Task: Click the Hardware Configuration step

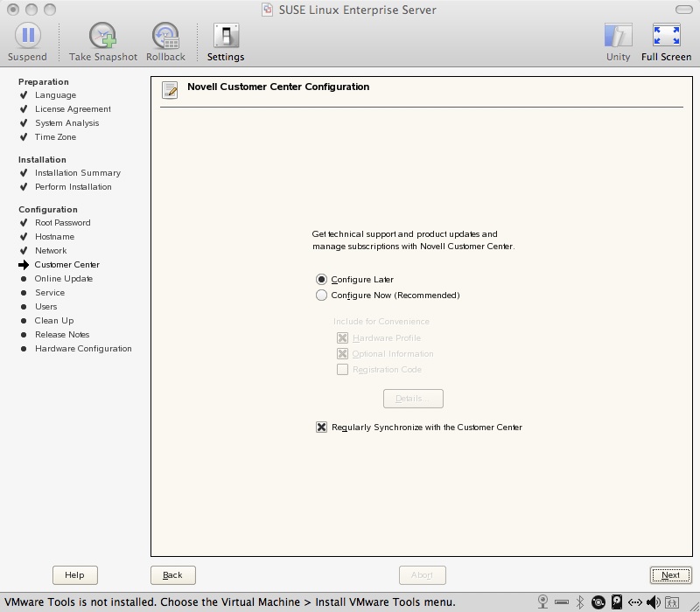Action: (83, 348)
